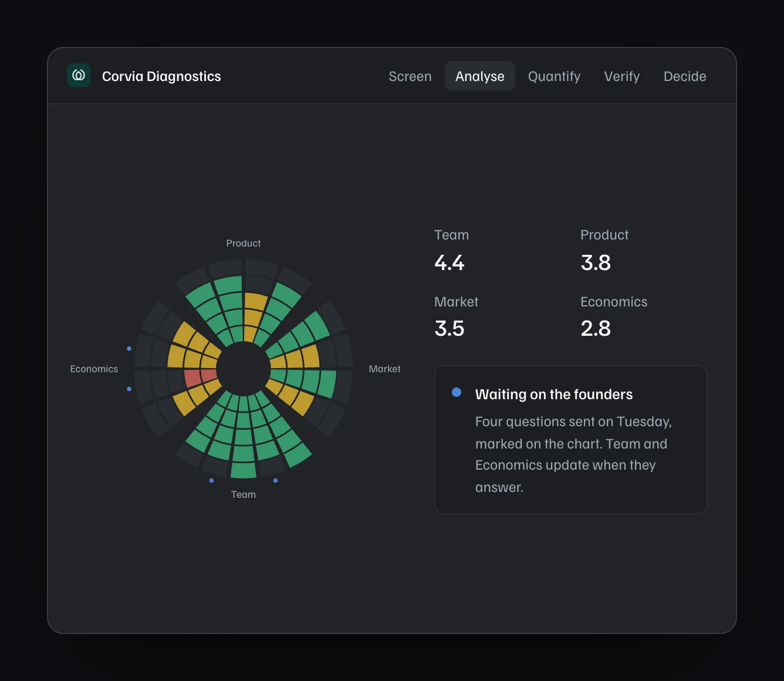Click the Product axis label on the radial chart
The height and width of the screenshot is (681, 784).
pos(244,243)
